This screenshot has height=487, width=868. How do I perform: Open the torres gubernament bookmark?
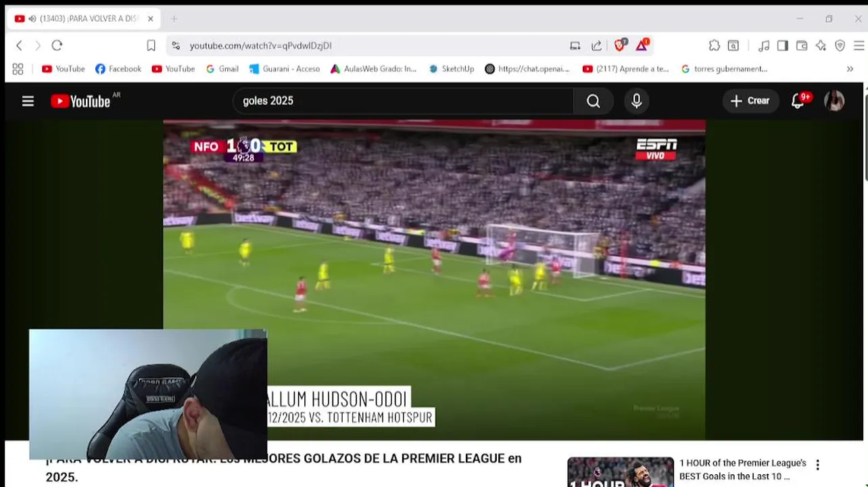[723, 69]
